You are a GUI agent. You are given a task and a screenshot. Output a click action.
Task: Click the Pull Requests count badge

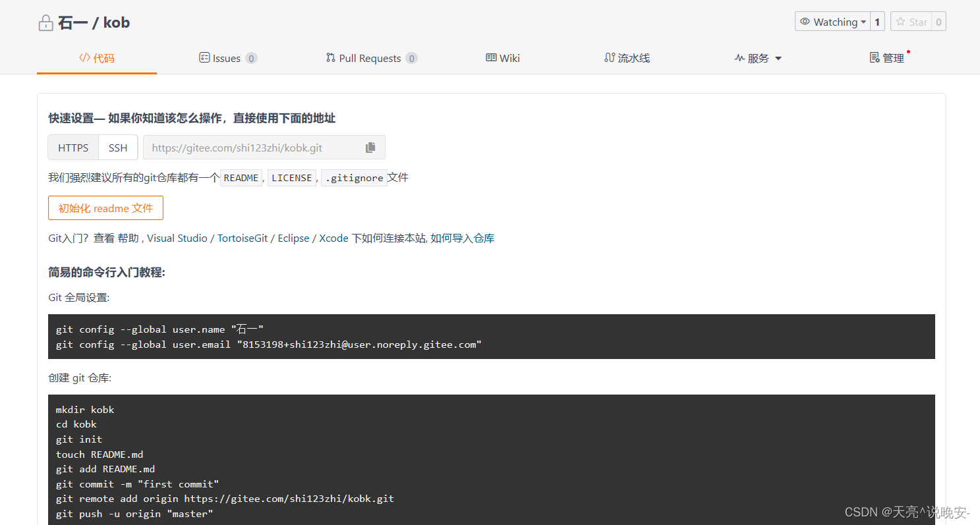point(411,58)
